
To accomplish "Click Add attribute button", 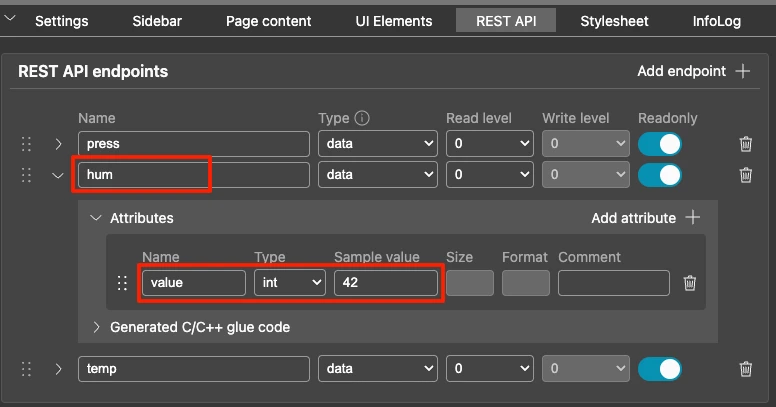I will (x=645, y=218).
